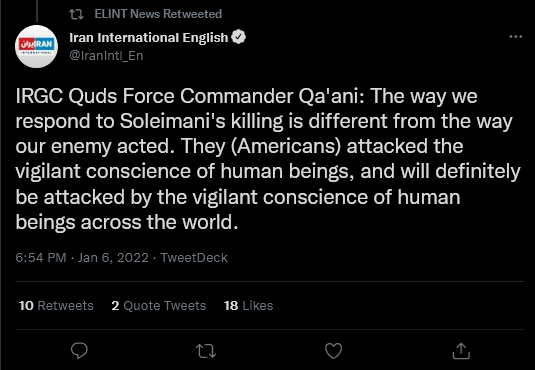Open Iran International's profile picture
Viewport: 535px width, 370px height.
point(37,46)
